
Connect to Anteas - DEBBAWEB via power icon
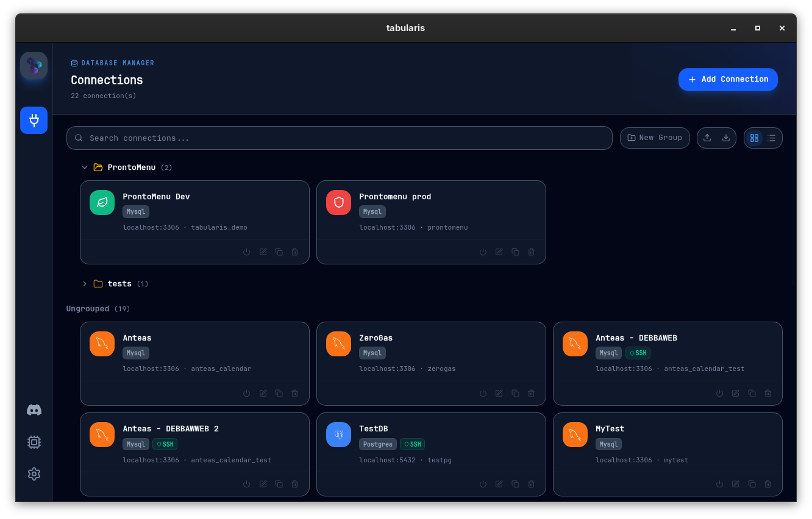click(720, 393)
